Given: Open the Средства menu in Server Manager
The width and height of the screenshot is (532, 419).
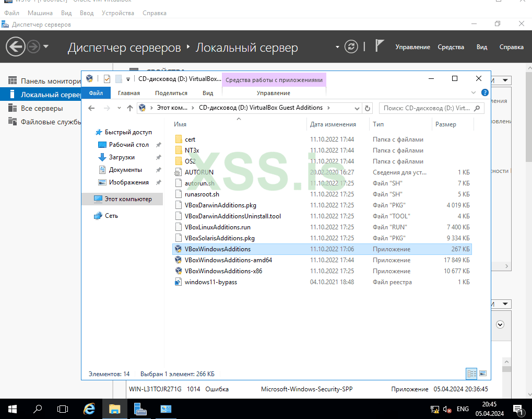Looking at the screenshot, I should pos(451,47).
